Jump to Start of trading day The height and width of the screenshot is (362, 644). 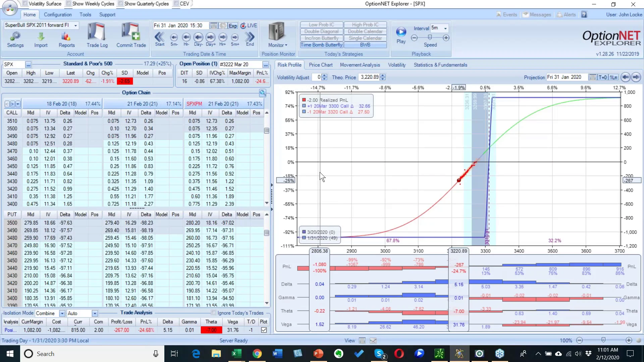(160, 39)
